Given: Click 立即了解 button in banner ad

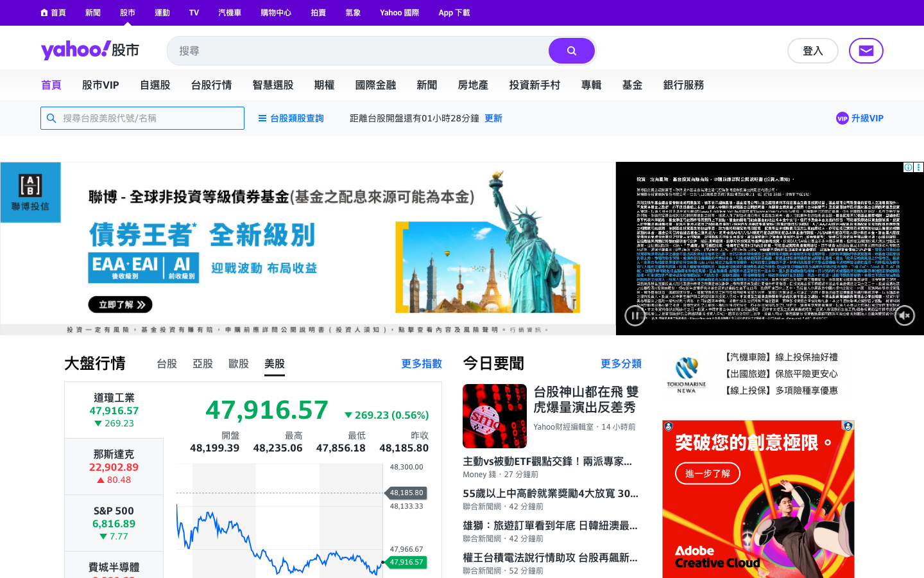Looking at the screenshot, I should click(x=121, y=304).
